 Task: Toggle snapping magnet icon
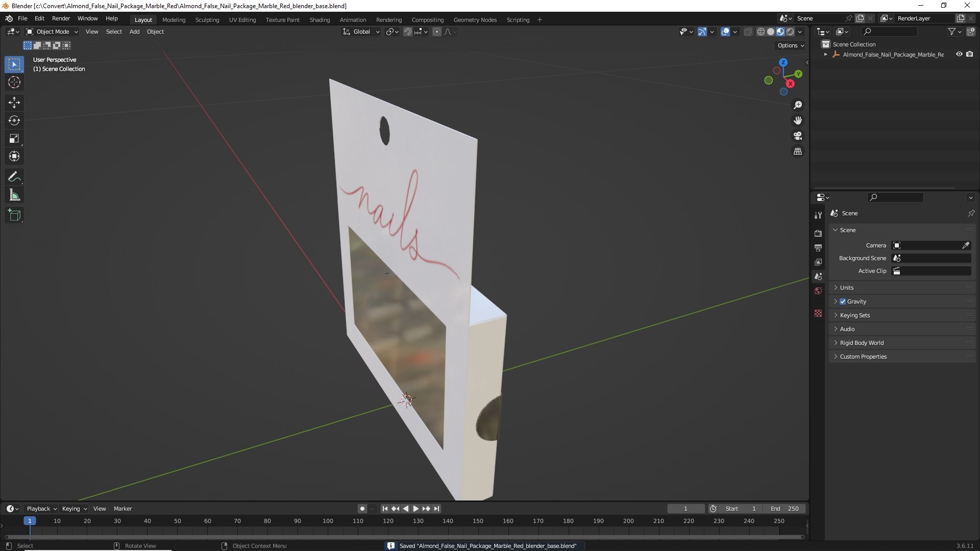tap(408, 32)
